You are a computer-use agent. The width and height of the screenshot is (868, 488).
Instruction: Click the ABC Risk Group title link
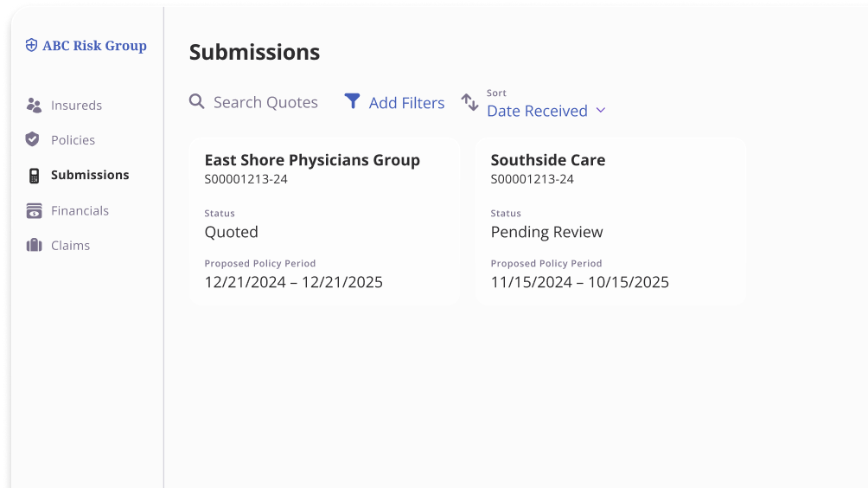(x=94, y=46)
